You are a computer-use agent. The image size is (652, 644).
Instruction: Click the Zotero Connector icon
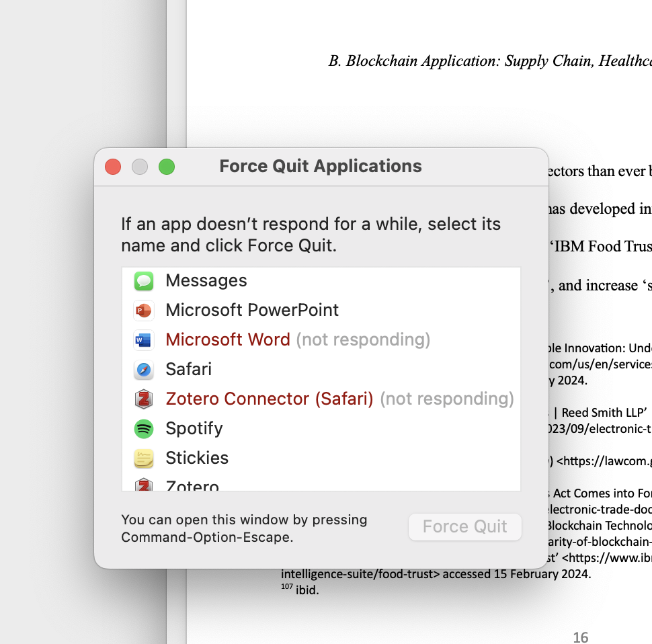pos(144,399)
